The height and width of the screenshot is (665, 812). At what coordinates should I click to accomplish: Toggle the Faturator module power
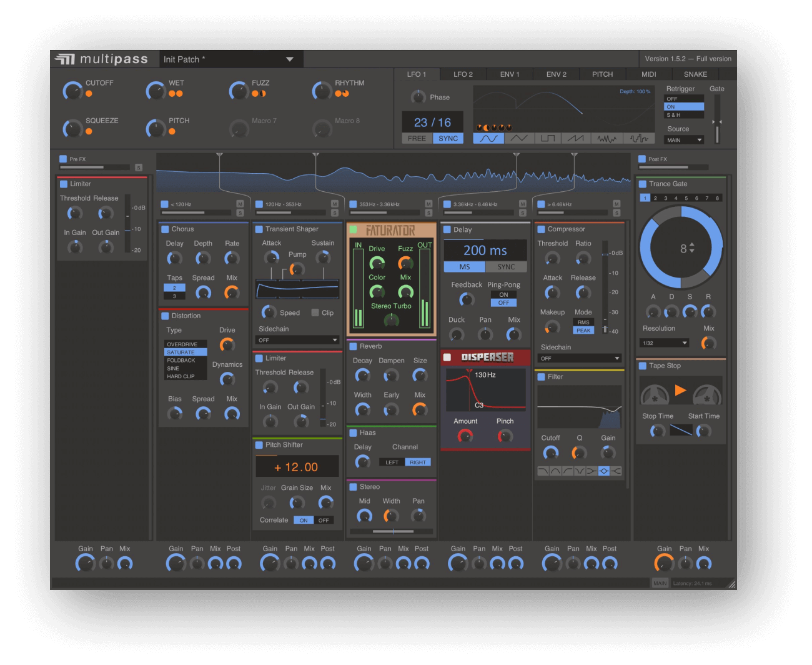tap(354, 230)
